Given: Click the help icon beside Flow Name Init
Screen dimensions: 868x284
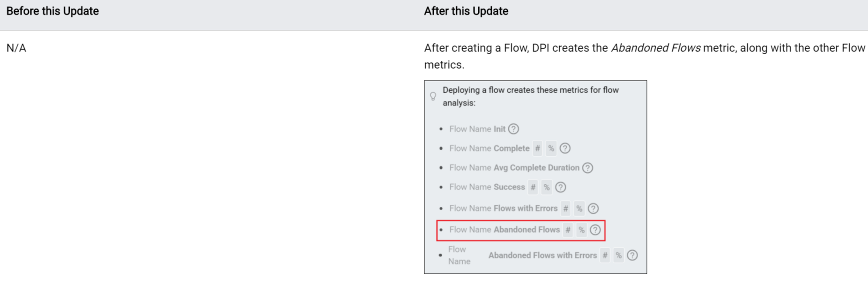Looking at the screenshot, I should 513,129.
